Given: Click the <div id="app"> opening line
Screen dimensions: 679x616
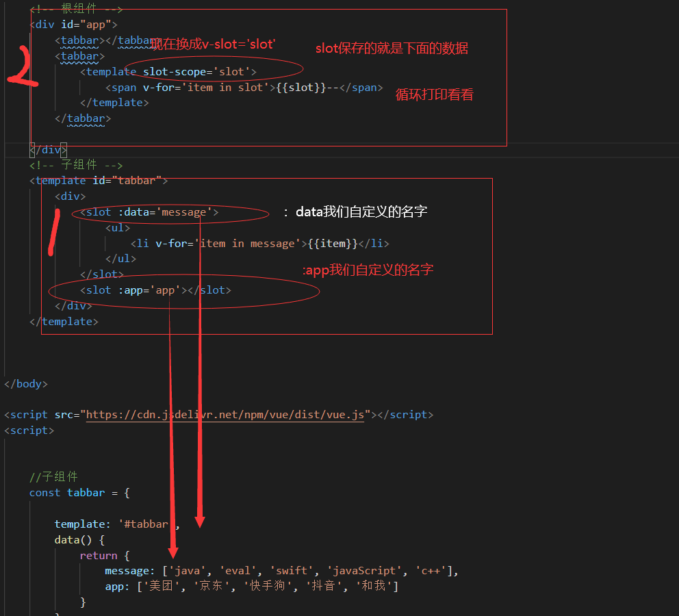Looking at the screenshot, I should pos(74,25).
